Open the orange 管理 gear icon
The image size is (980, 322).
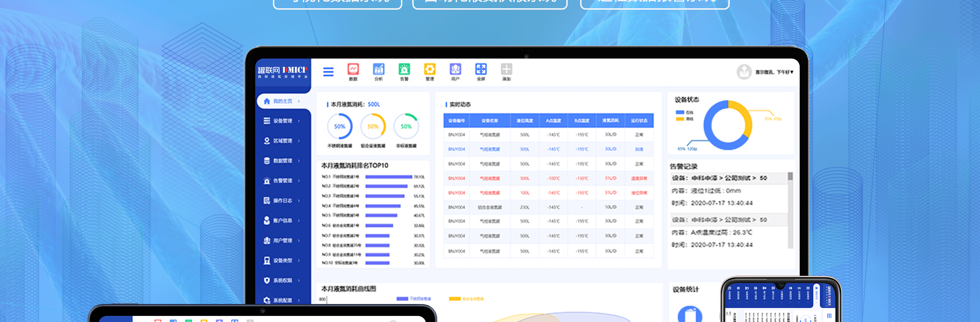tap(429, 69)
